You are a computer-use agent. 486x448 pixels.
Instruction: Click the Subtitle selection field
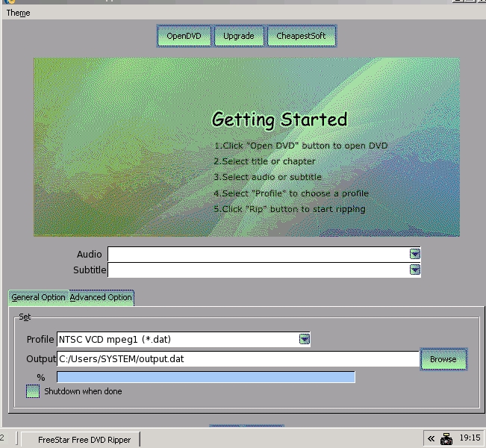[x=258, y=270]
